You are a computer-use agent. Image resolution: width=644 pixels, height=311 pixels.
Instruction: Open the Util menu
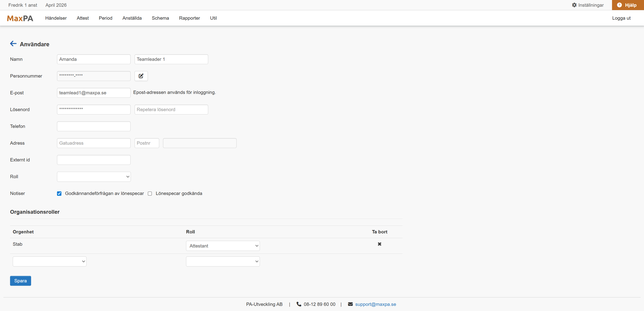click(213, 18)
